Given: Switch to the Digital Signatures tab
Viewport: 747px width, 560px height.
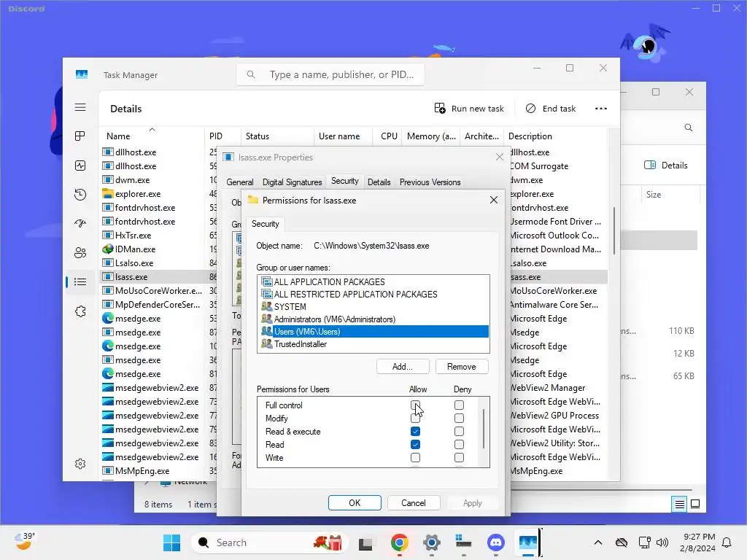Looking at the screenshot, I should coord(292,182).
